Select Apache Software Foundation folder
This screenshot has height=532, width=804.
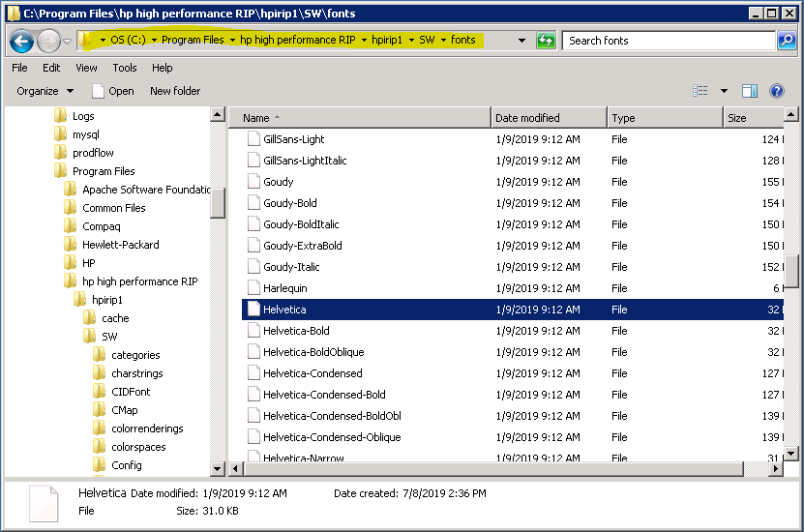click(137, 190)
